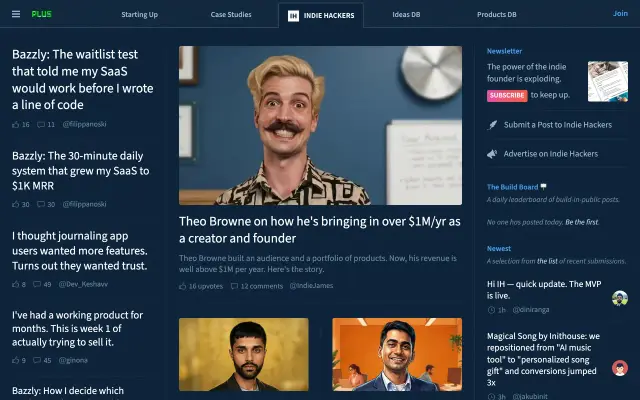The width and height of the screenshot is (640, 400).
Task: Open 'Hi IH — quick update' post
Action: coord(544,290)
